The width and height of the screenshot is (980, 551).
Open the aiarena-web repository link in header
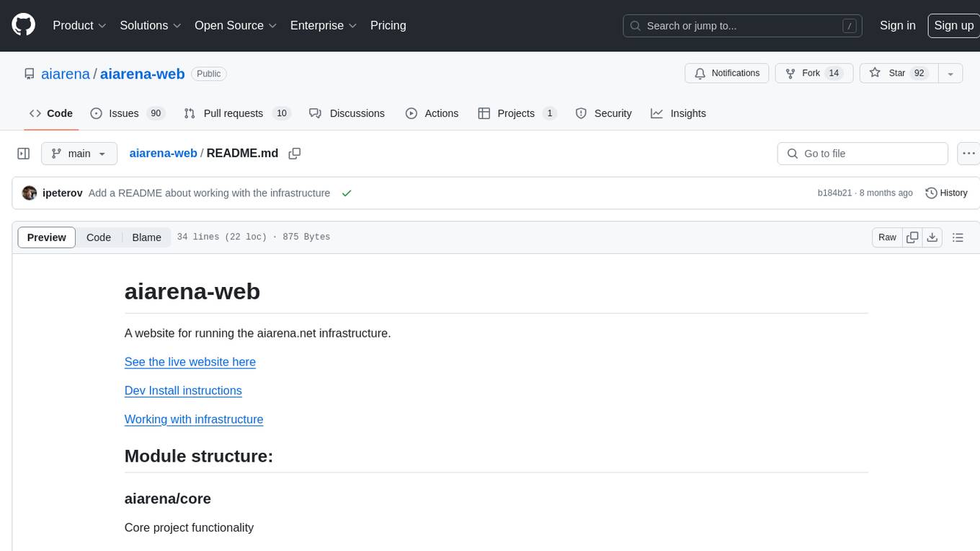(142, 74)
